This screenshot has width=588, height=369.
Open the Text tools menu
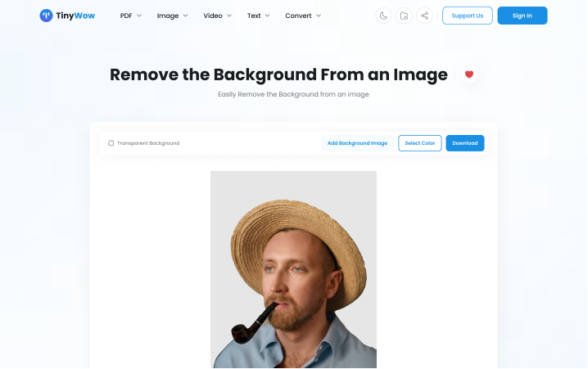[258, 16]
